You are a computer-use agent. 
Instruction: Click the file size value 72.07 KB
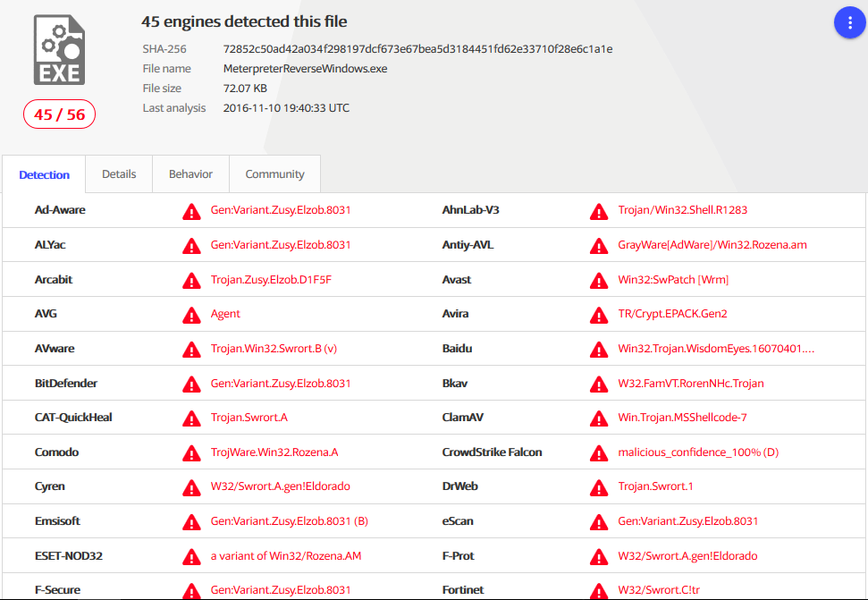[245, 88]
